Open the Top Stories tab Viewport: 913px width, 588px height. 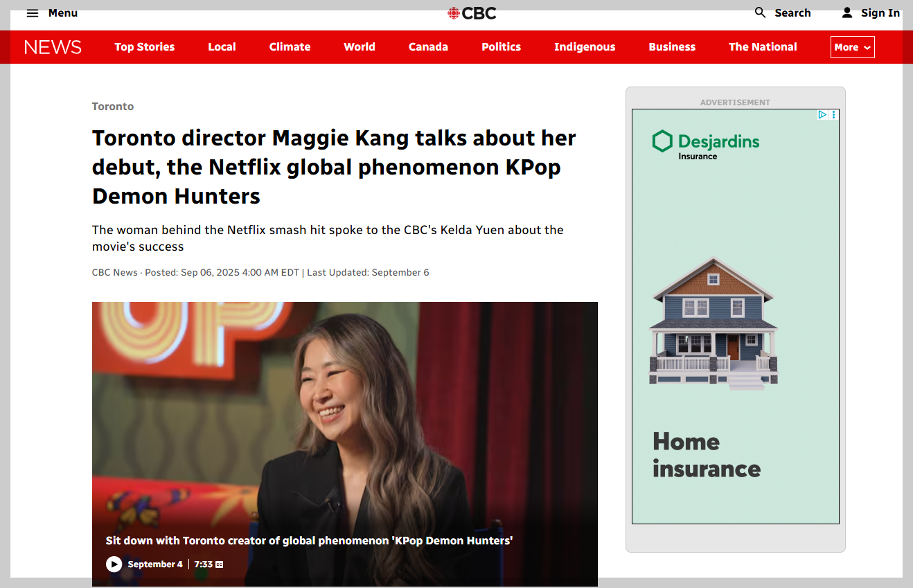coord(145,47)
